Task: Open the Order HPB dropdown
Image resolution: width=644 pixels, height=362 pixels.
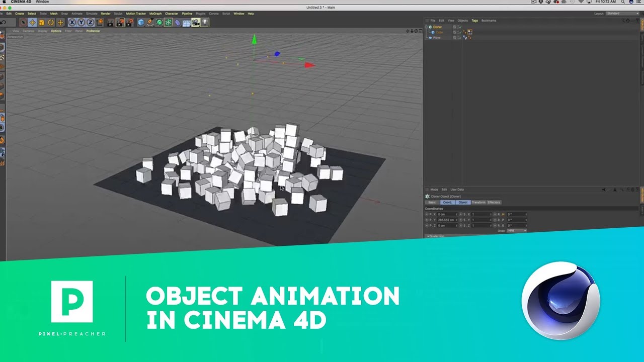Action: pyautogui.click(x=517, y=231)
